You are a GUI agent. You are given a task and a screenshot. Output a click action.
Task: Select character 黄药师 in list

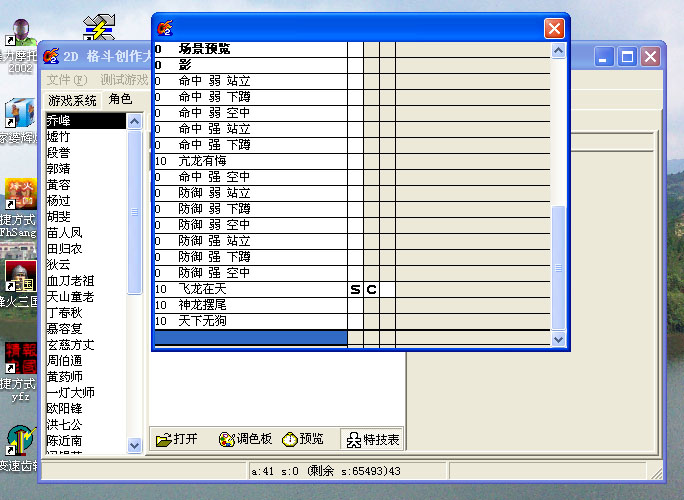(86, 377)
